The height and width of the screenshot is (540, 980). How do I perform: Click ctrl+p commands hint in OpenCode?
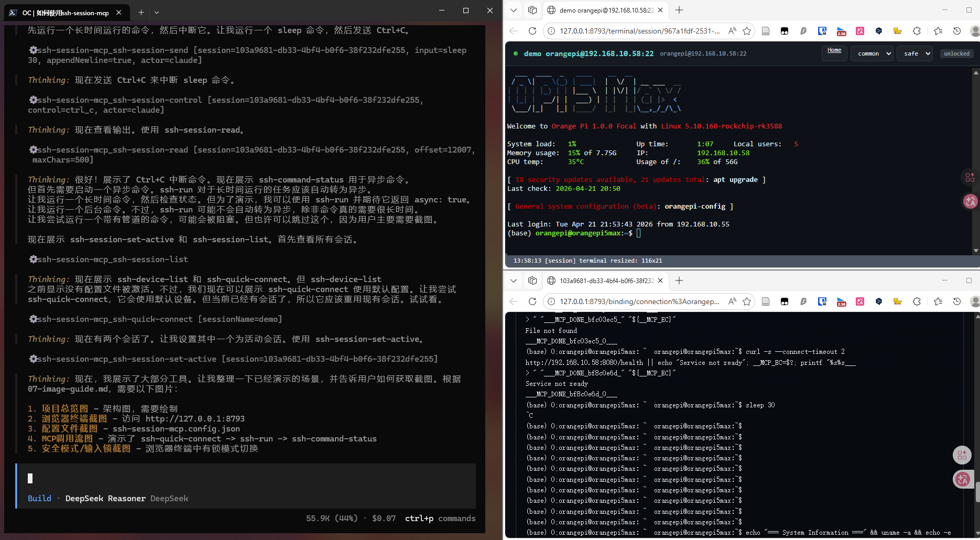coord(440,518)
